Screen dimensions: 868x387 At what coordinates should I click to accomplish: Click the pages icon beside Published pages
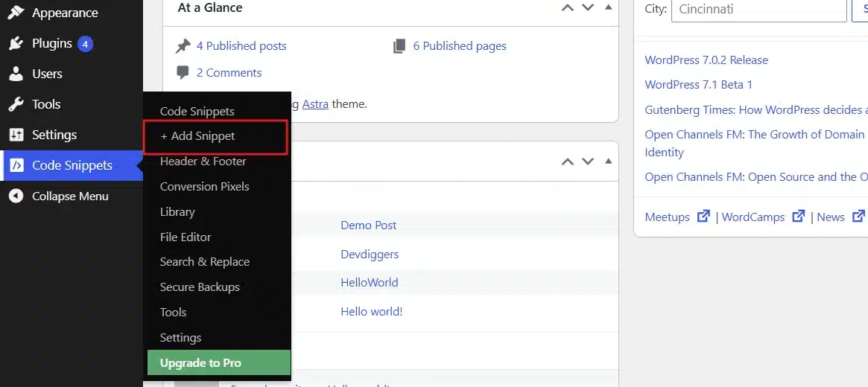(399, 46)
